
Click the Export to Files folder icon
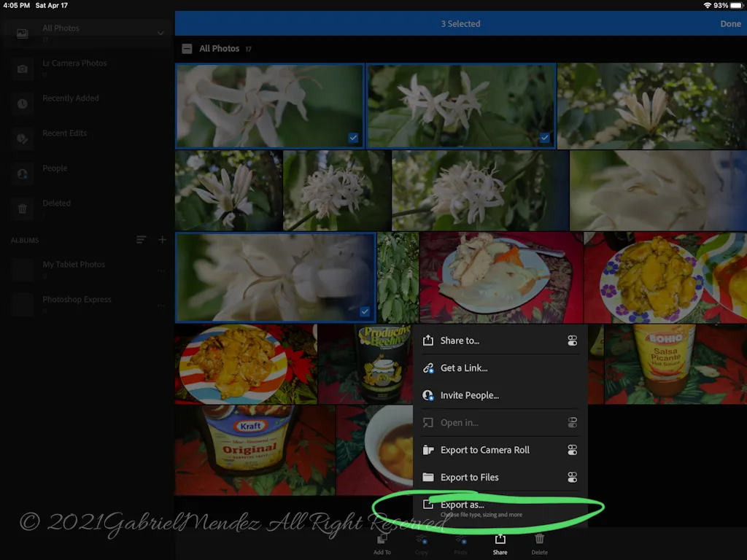click(x=428, y=477)
